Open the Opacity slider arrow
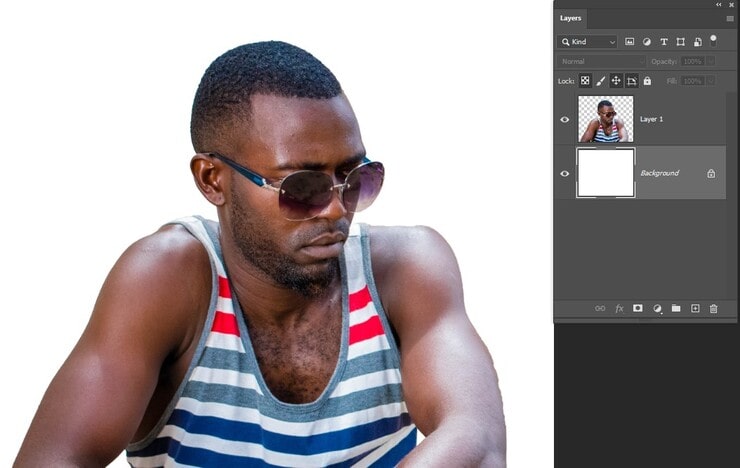This screenshot has width=740, height=468. tap(711, 61)
